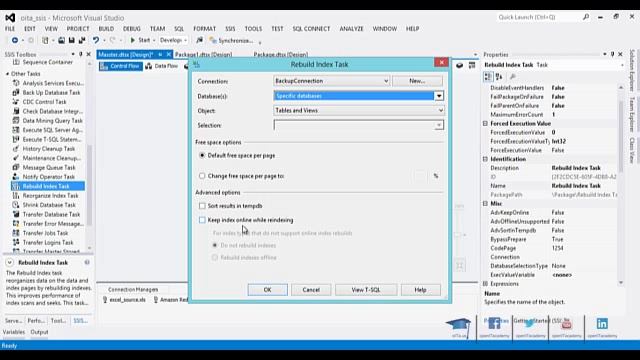Open the Output tab at bottom
The image size is (640, 360).
click(x=39, y=332)
